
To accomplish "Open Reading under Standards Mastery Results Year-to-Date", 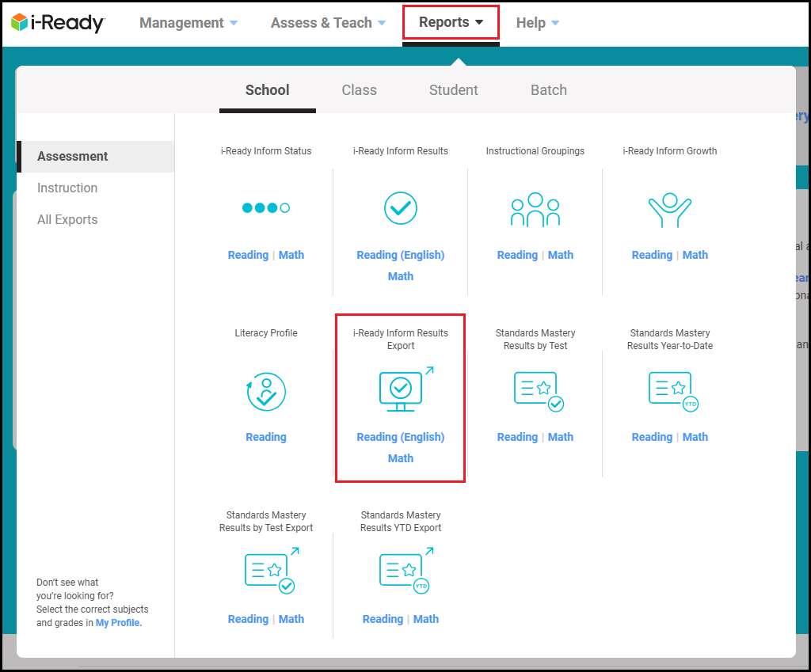I will [652, 437].
